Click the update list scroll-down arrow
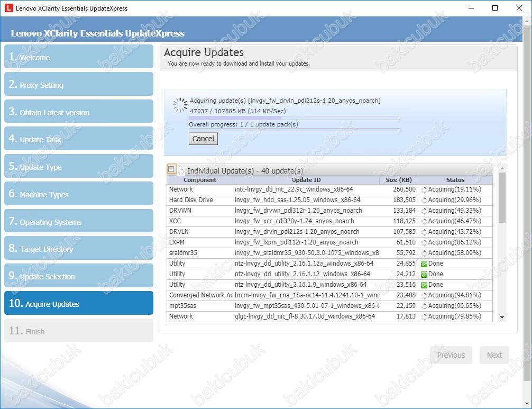Image resolution: width=532 pixels, height=409 pixels. tap(502, 317)
